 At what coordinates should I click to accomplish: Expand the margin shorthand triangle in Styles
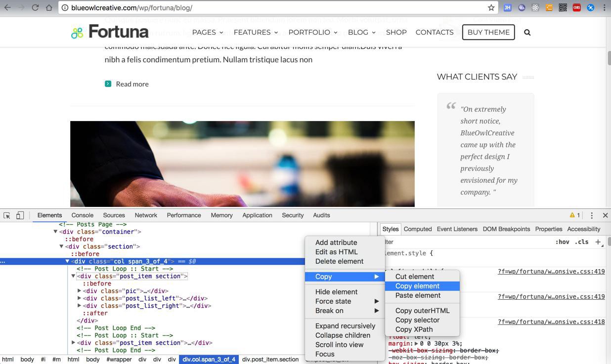coord(416,344)
